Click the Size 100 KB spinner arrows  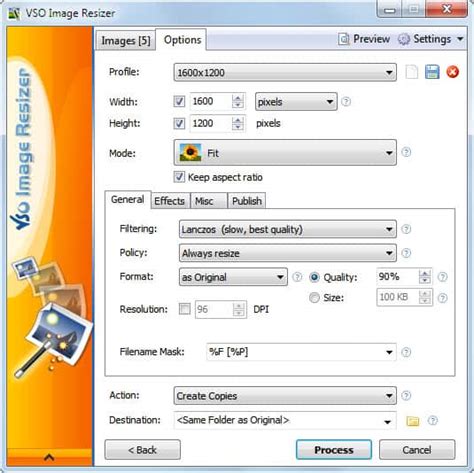point(425,297)
